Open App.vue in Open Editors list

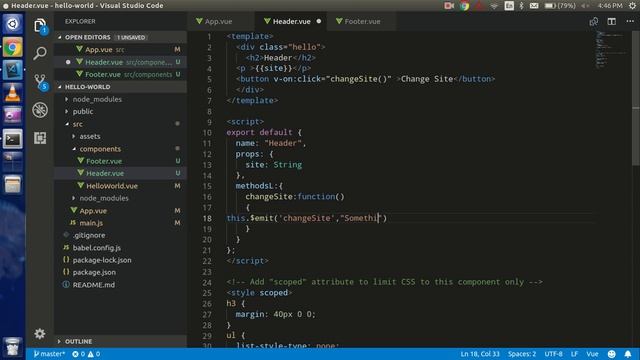[x=120, y=49]
